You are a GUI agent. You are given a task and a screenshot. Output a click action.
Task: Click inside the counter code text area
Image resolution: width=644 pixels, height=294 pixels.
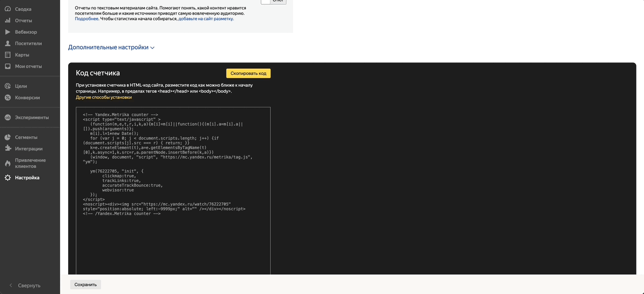point(173,191)
